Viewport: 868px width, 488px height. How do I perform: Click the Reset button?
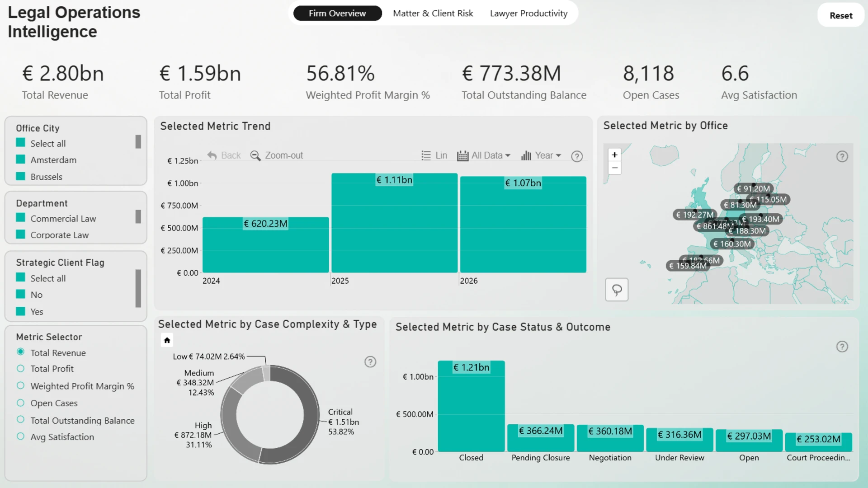point(841,15)
